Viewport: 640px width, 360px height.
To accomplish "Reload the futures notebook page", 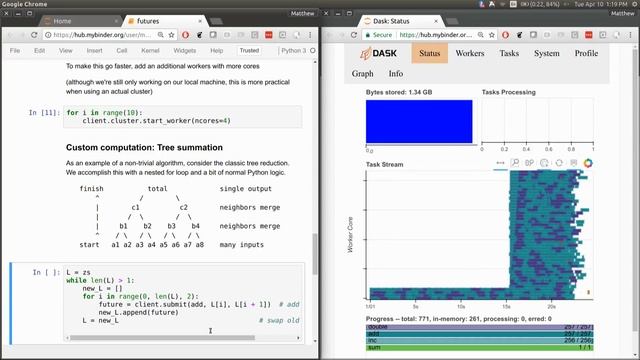I will coord(34,35).
